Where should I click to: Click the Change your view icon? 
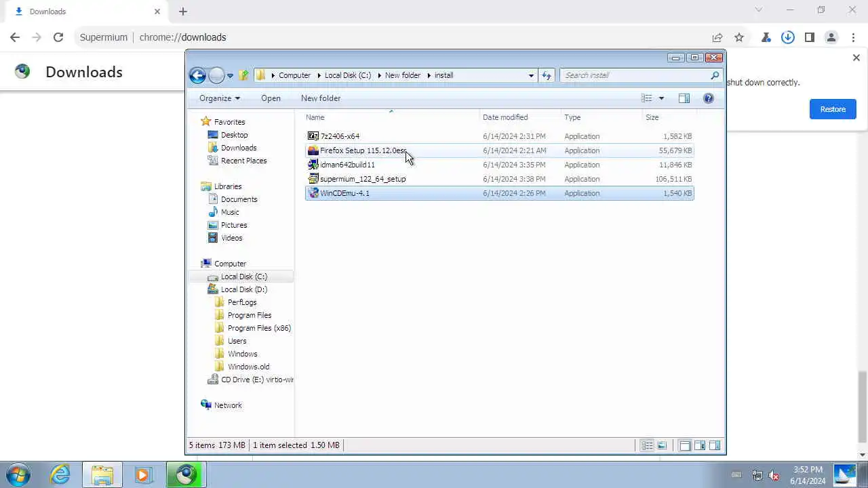[x=647, y=98]
